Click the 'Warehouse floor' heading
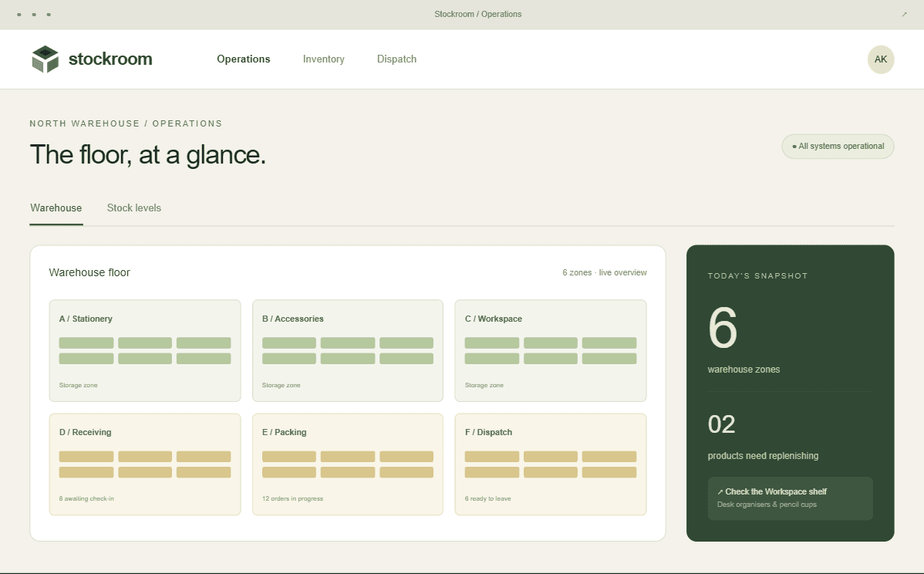Viewport: 924px width, 574px height. 89,272
